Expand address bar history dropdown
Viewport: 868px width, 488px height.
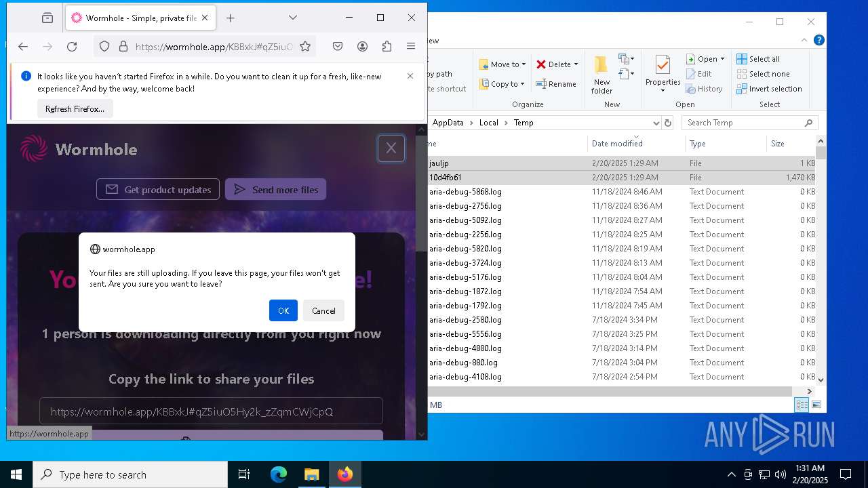tap(656, 123)
